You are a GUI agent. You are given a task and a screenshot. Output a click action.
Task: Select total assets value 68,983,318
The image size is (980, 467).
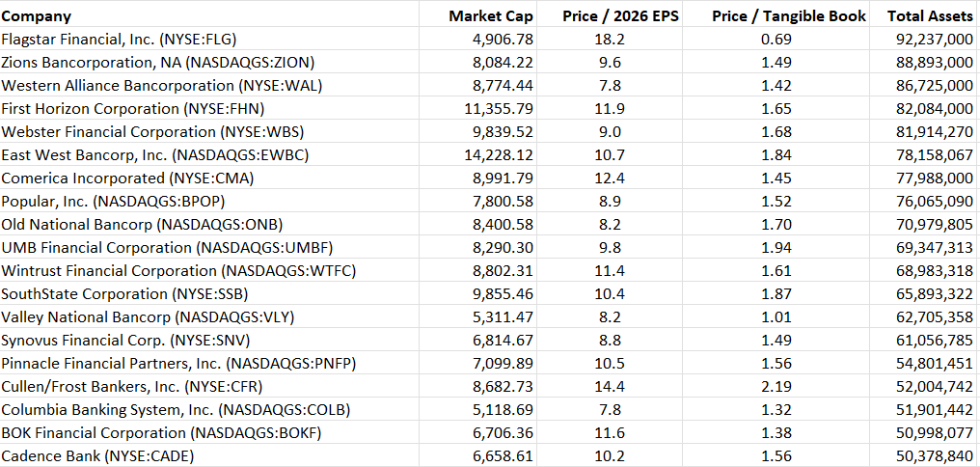click(x=935, y=271)
